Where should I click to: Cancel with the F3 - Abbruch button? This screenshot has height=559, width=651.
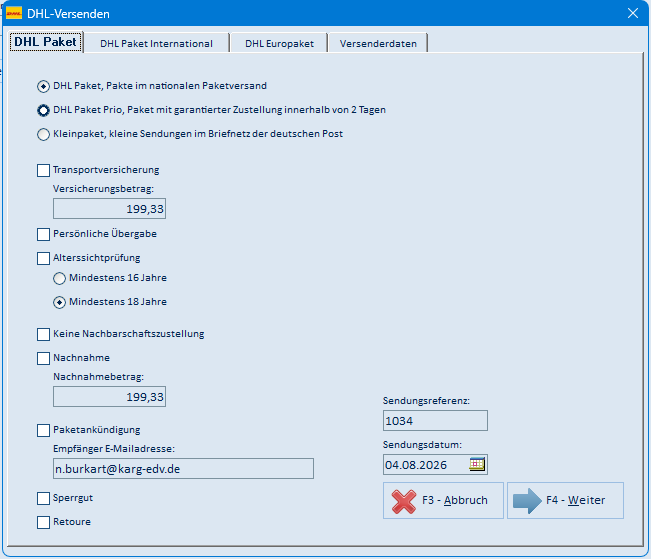(x=443, y=500)
